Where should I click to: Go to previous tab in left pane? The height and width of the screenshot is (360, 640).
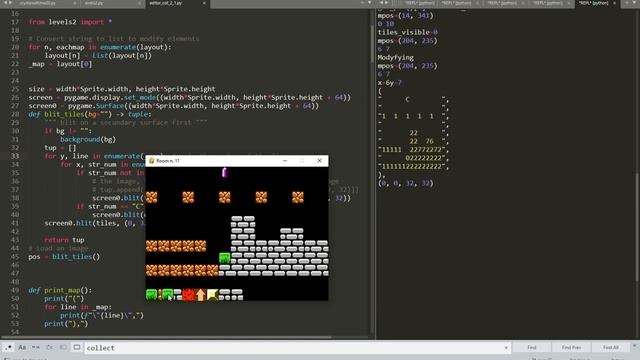tap(6, 3)
